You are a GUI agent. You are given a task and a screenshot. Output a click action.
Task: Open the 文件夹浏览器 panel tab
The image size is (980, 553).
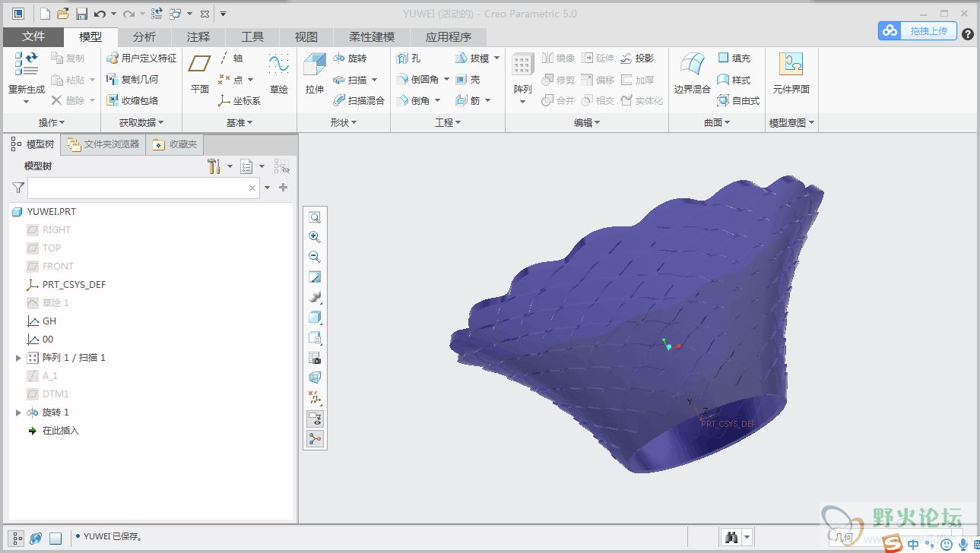(x=103, y=144)
